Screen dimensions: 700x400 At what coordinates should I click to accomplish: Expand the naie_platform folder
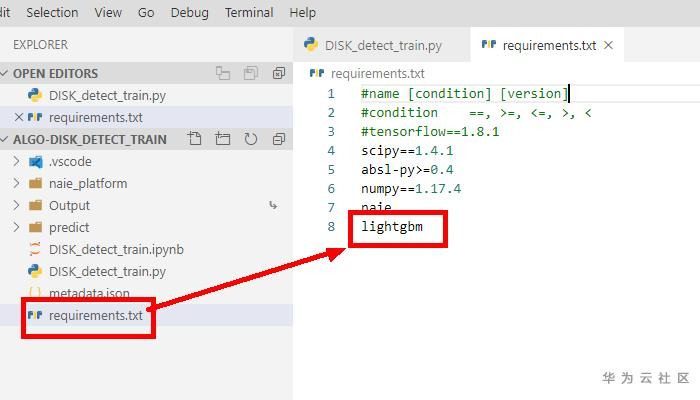(17, 183)
